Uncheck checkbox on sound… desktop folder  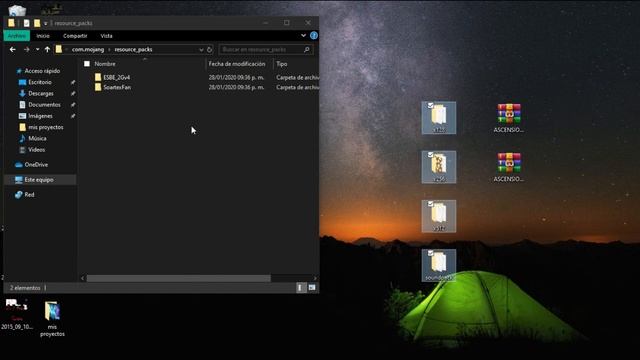pos(430,253)
